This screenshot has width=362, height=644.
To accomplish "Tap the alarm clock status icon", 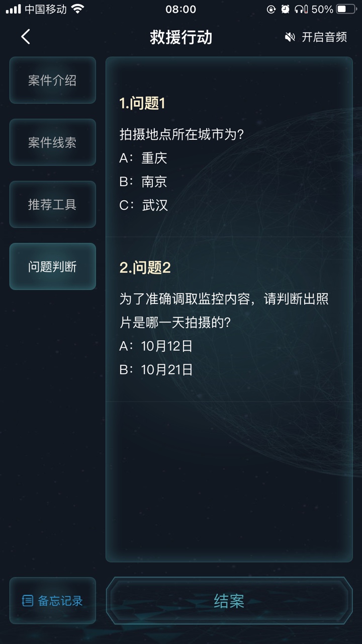I will (285, 9).
